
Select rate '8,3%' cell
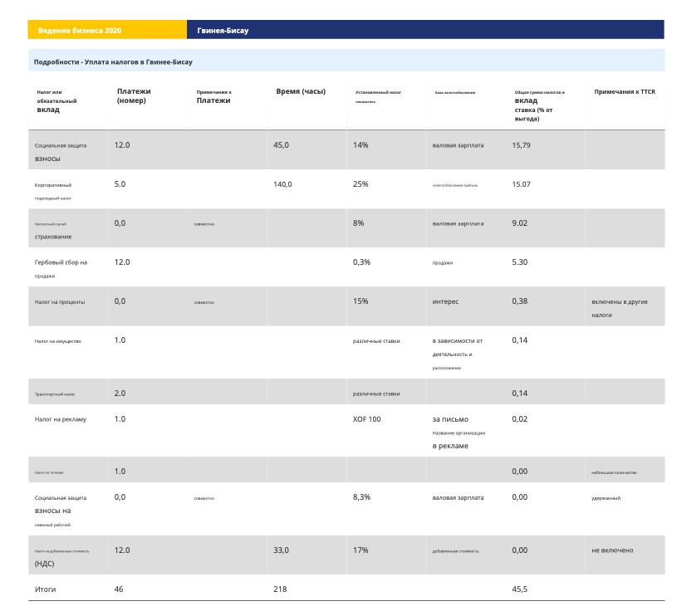click(x=361, y=497)
